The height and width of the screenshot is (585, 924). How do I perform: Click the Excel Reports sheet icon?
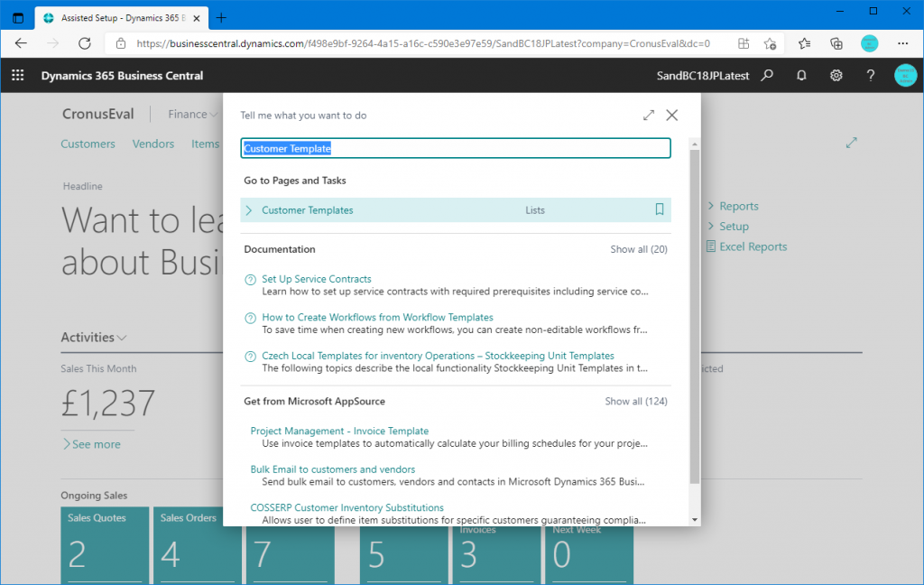711,246
